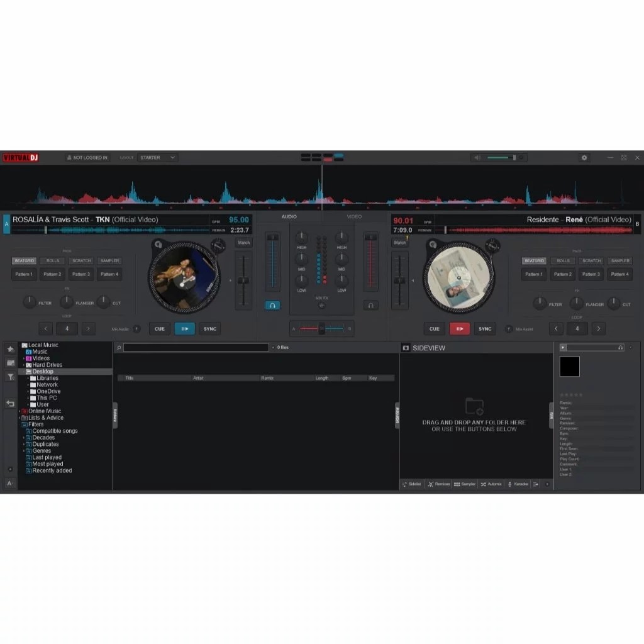The width and height of the screenshot is (644, 644).
Task: Open the Remixes view in the Sideview footer
Action: (x=438, y=484)
